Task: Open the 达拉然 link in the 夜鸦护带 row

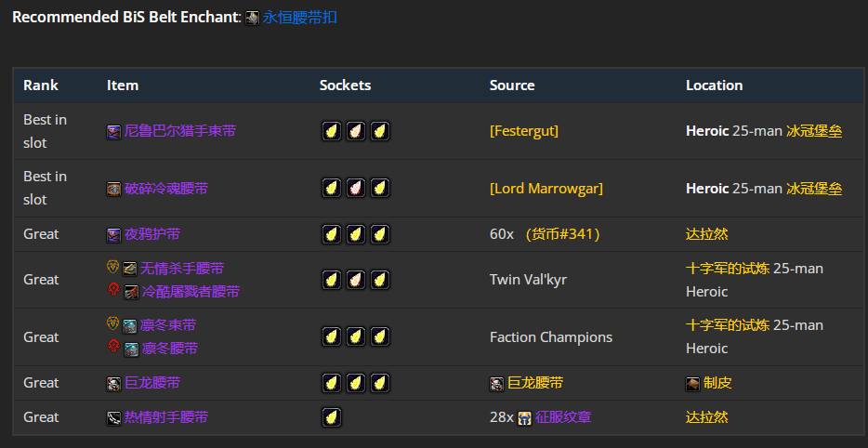Action: click(707, 234)
